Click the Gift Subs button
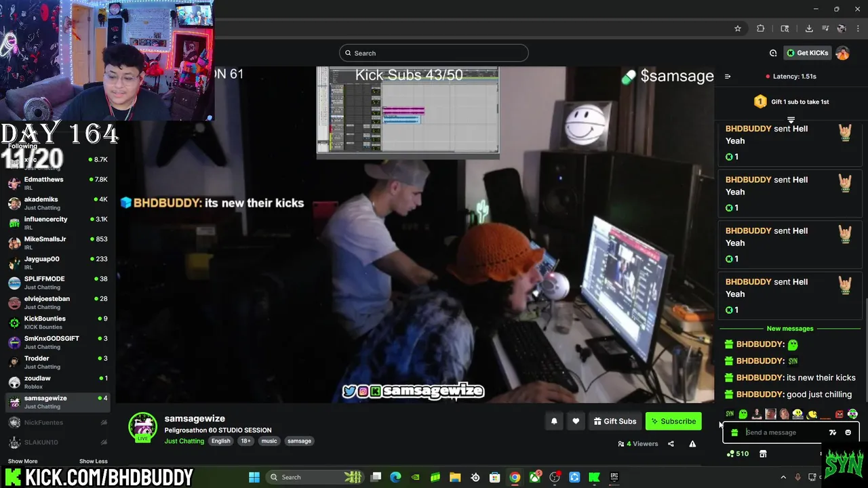This screenshot has height=488, width=868. [x=615, y=421]
